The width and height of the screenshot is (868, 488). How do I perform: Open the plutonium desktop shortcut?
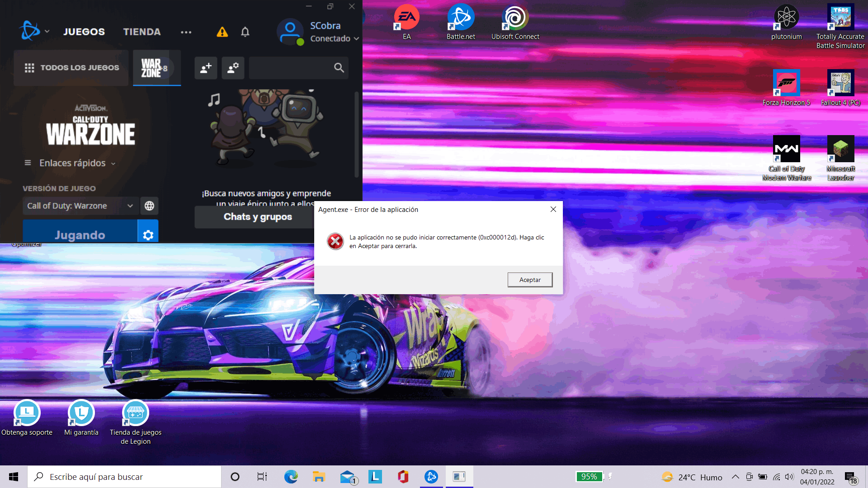(786, 23)
